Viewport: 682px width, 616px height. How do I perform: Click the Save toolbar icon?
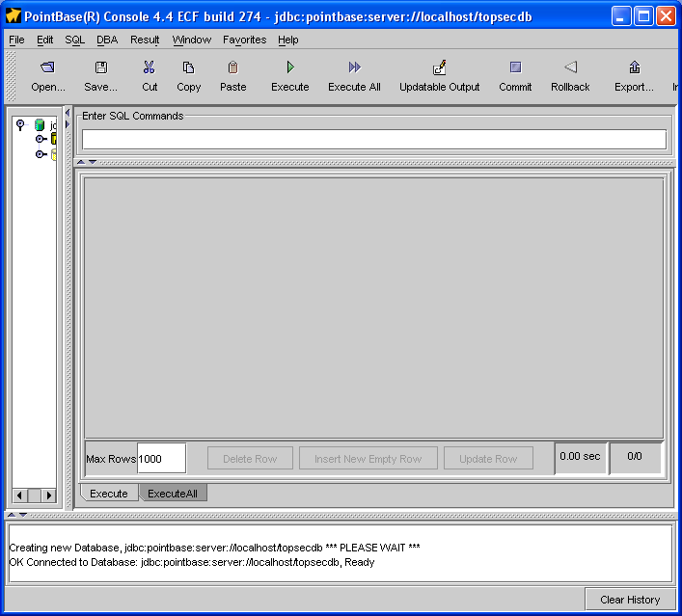[101, 67]
